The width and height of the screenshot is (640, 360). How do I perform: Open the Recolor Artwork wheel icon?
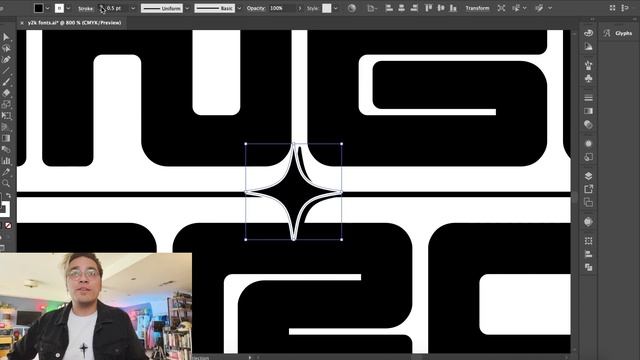tap(351, 8)
